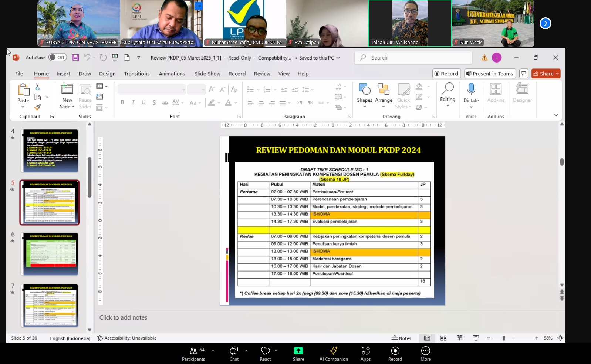Click the Undo arrow icon

pyautogui.click(x=87, y=57)
